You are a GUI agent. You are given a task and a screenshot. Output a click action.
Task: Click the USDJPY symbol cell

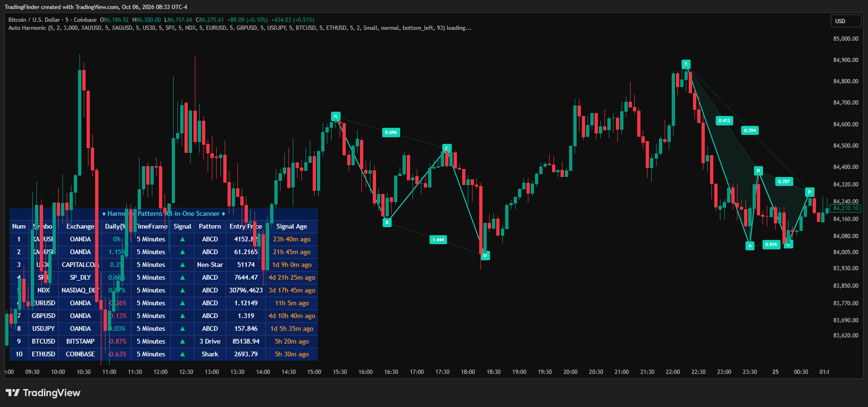(x=44, y=329)
